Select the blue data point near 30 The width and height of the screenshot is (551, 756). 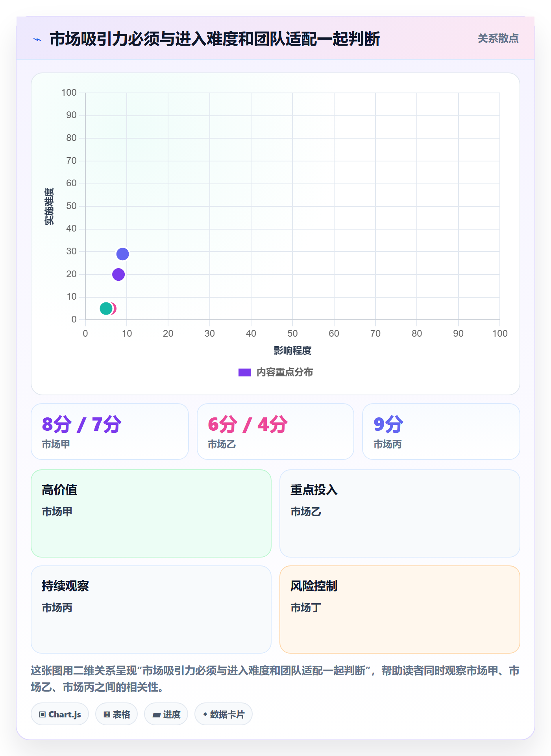point(122,254)
